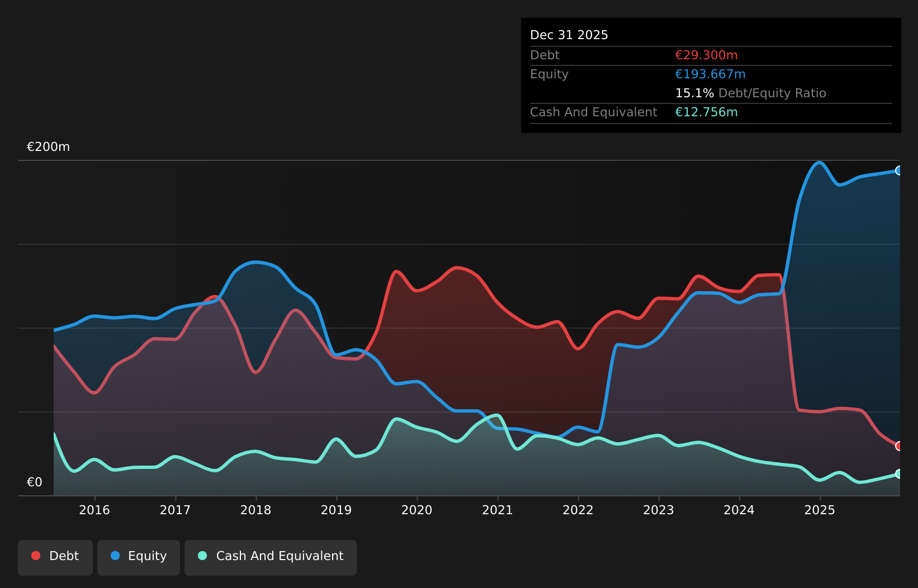Image resolution: width=918 pixels, height=588 pixels.
Task: Click the blue Equity legend dot
Action: pyautogui.click(x=115, y=556)
